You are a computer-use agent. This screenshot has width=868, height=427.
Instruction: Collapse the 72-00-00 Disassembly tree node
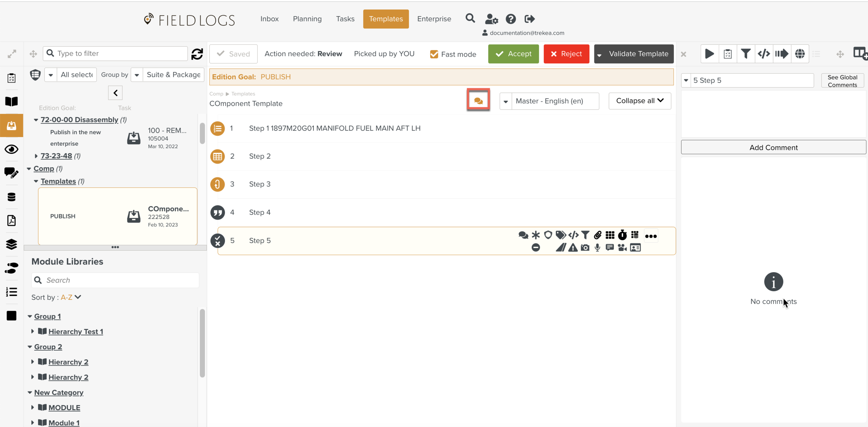pos(36,120)
